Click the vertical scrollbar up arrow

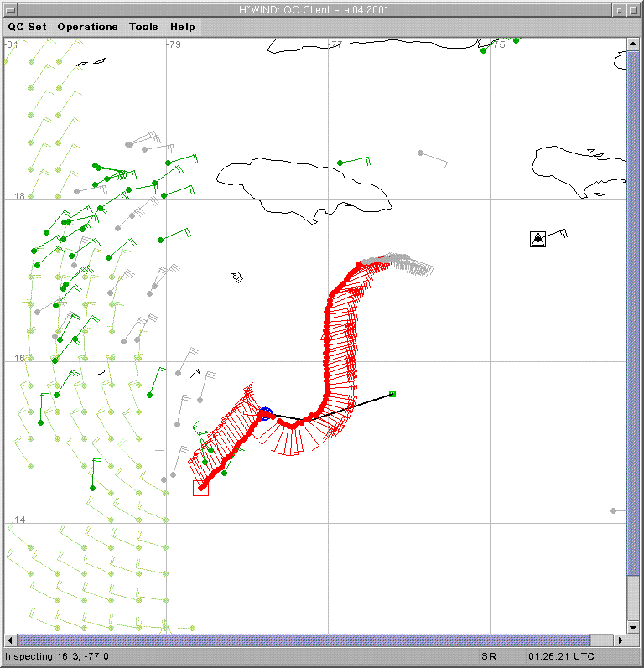(x=633, y=43)
